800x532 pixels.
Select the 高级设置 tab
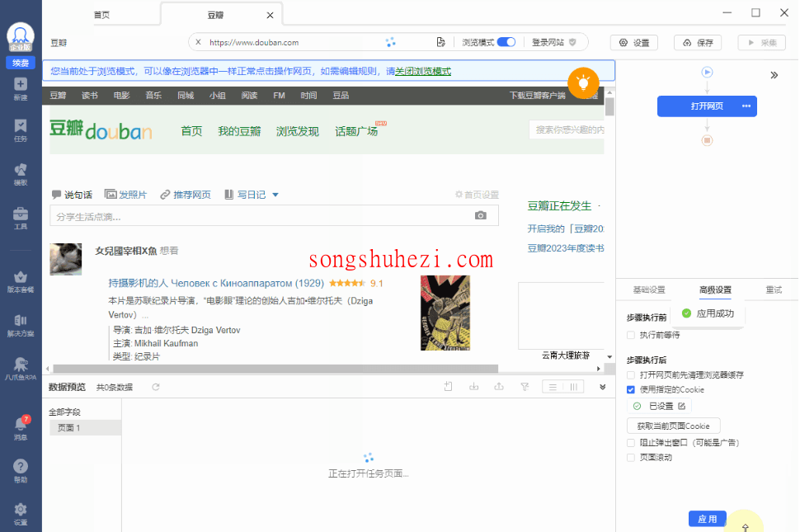click(715, 290)
